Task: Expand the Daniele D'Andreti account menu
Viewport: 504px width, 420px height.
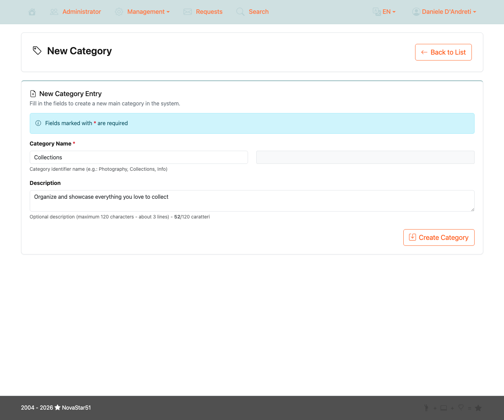Action: coord(447,11)
